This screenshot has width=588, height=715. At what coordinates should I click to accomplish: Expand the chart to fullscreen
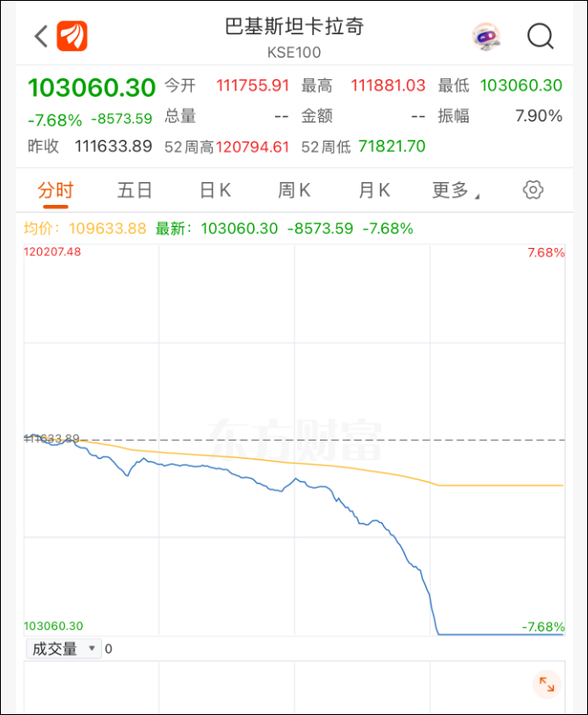(547, 684)
